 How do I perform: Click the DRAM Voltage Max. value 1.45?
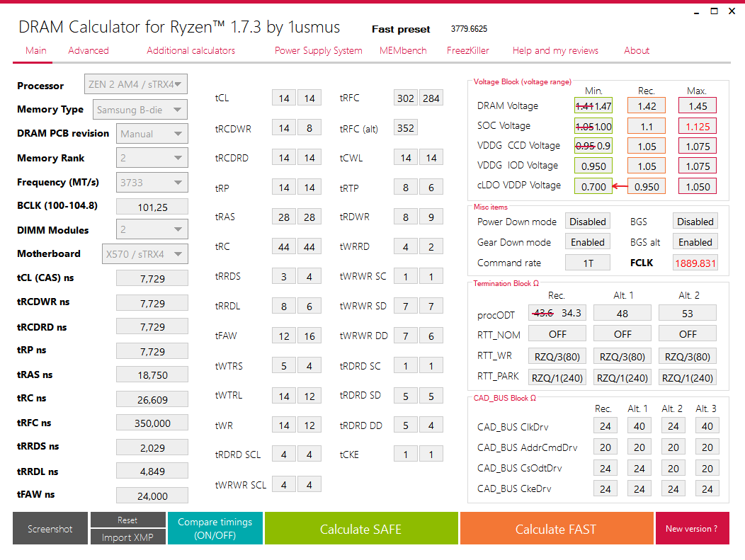click(x=698, y=106)
